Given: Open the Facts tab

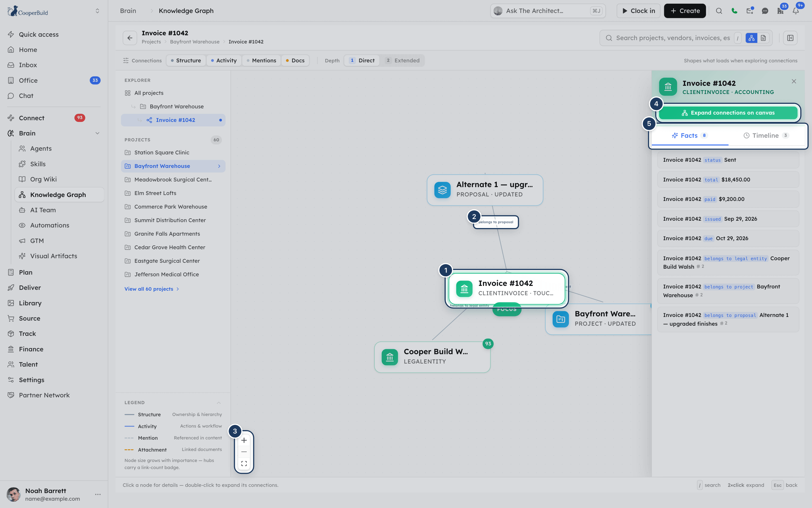Looking at the screenshot, I should click(690, 135).
